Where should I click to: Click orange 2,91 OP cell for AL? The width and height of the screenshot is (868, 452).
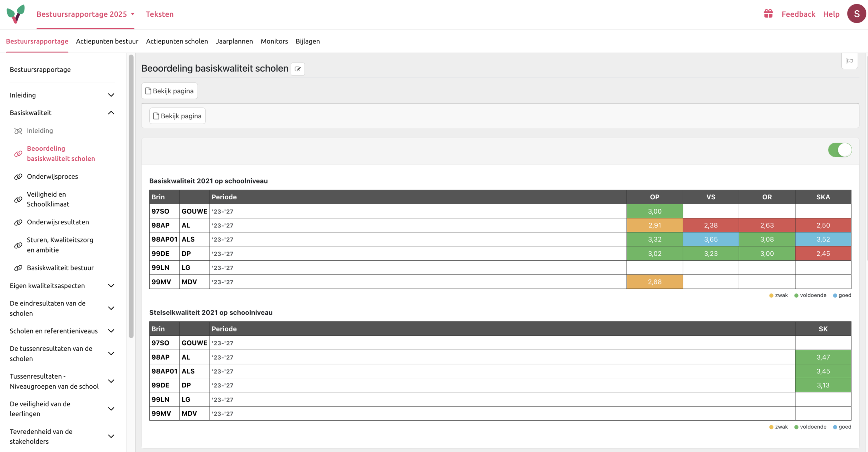tap(654, 225)
